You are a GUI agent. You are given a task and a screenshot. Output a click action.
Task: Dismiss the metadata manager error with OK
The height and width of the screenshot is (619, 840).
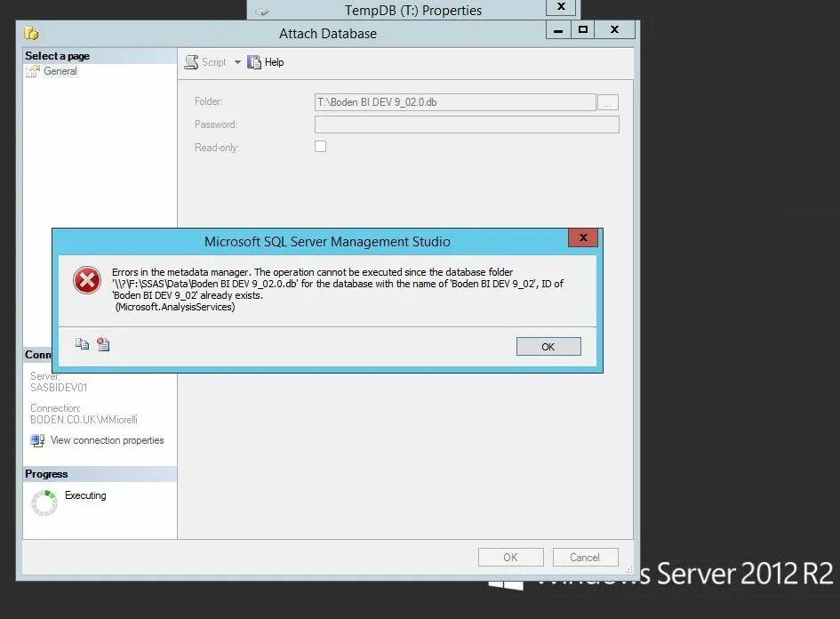[548, 346]
